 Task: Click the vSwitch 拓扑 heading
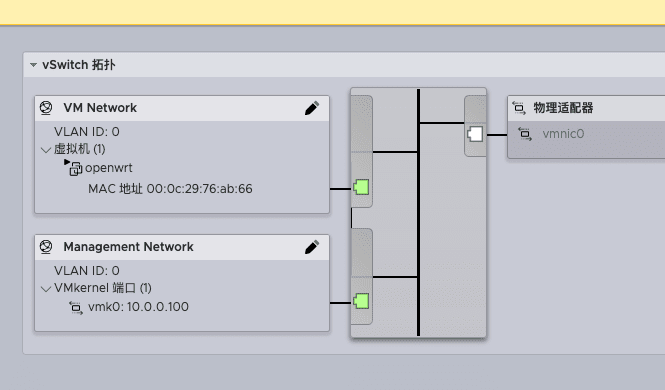tap(79, 65)
